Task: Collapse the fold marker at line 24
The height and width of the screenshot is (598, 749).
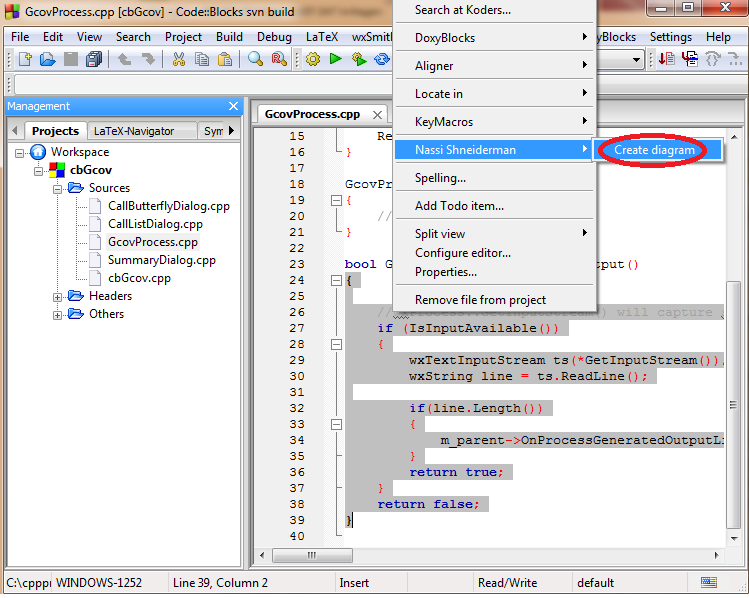Action: tap(335, 281)
